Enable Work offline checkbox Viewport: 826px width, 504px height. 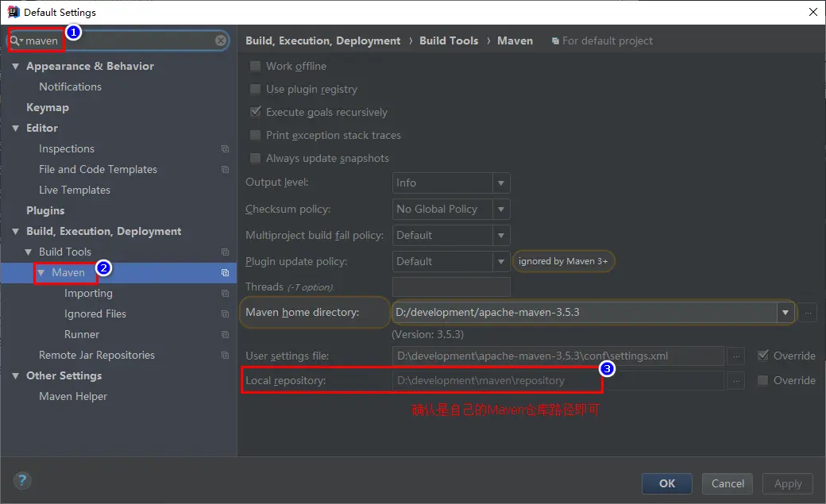[x=255, y=67]
